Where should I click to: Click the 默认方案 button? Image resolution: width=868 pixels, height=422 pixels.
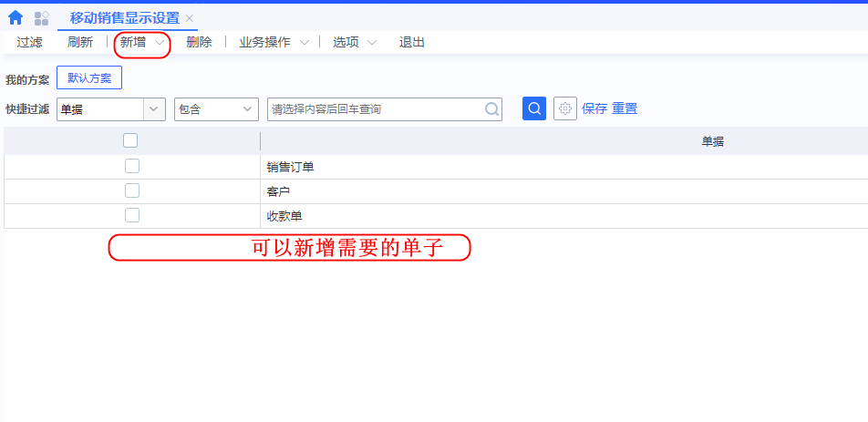pyautogui.click(x=89, y=78)
